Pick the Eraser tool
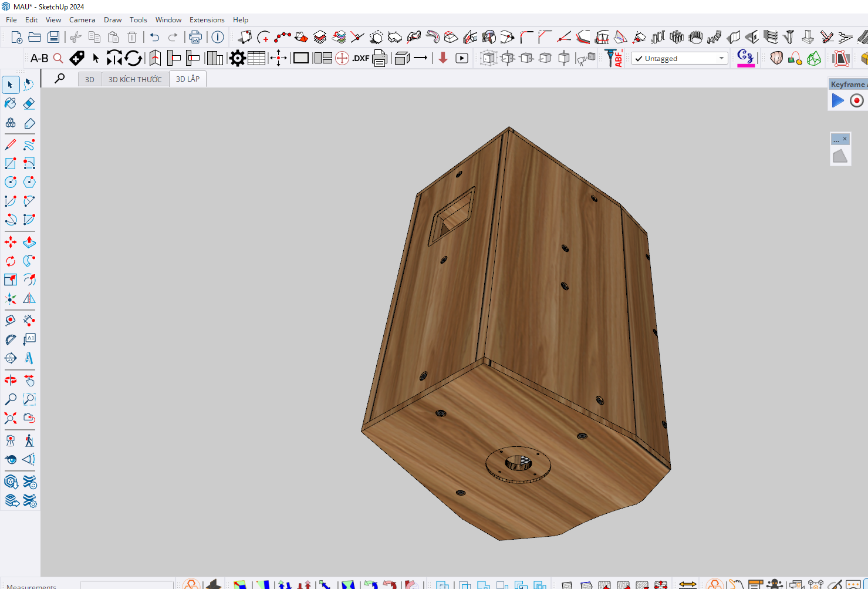868x589 pixels. point(29,103)
